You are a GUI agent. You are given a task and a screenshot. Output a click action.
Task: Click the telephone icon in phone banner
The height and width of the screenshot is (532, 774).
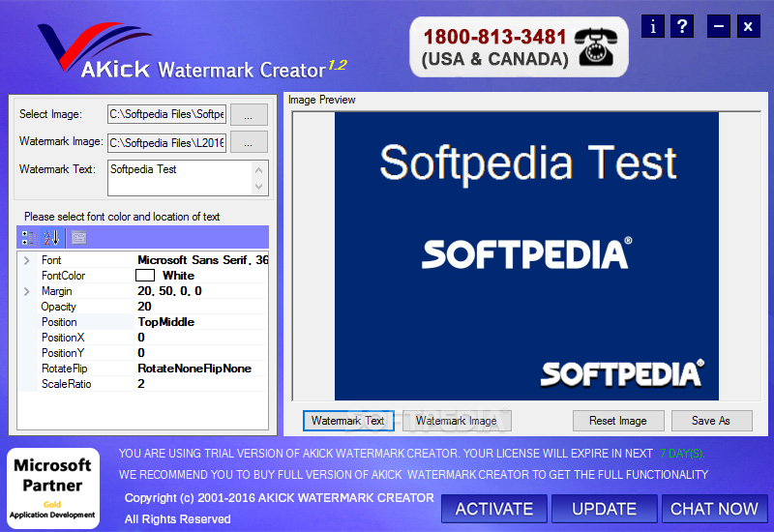597,46
